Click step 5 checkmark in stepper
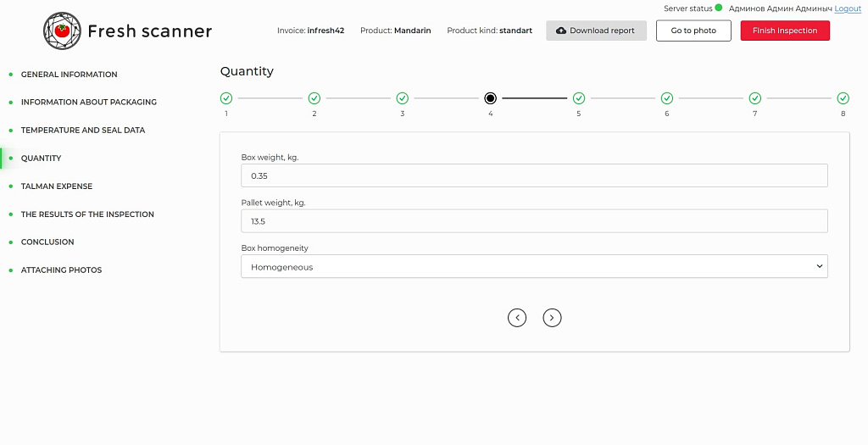 tap(579, 98)
